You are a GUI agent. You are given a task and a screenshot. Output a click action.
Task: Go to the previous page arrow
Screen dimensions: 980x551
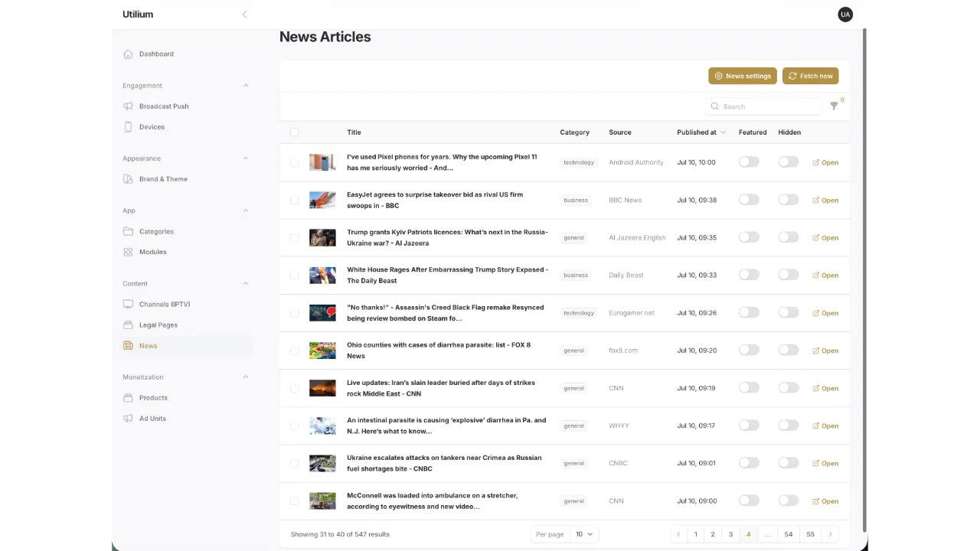[678, 534]
